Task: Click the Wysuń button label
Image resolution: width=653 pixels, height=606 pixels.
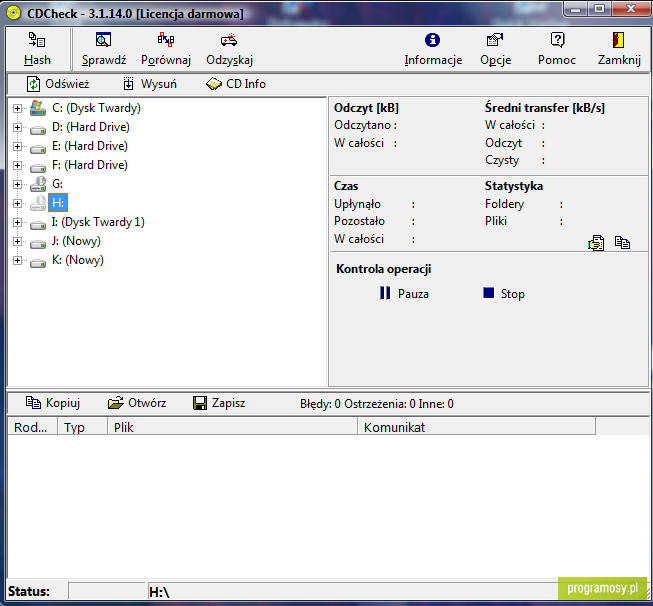Action: [159, 84]
